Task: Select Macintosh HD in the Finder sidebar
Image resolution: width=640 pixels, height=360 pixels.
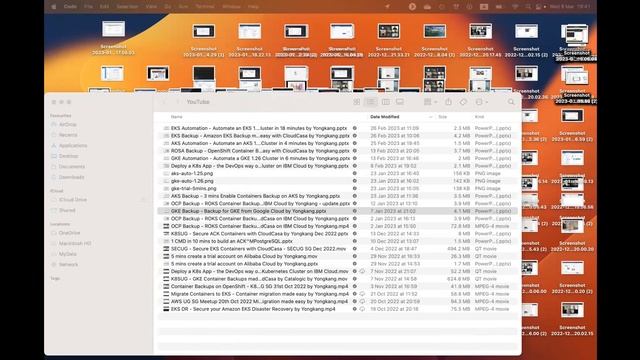Action: [x=75, y=243]
